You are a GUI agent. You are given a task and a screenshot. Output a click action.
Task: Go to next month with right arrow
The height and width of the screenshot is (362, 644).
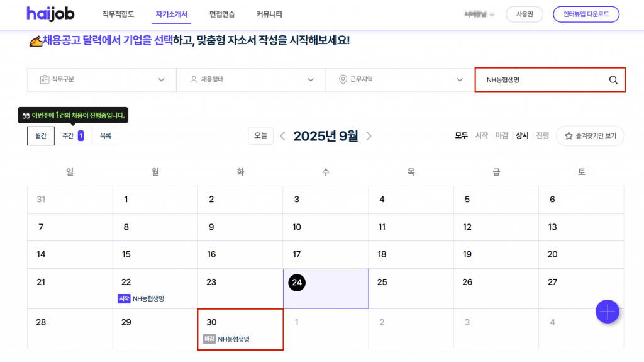(x=369, y=136)
